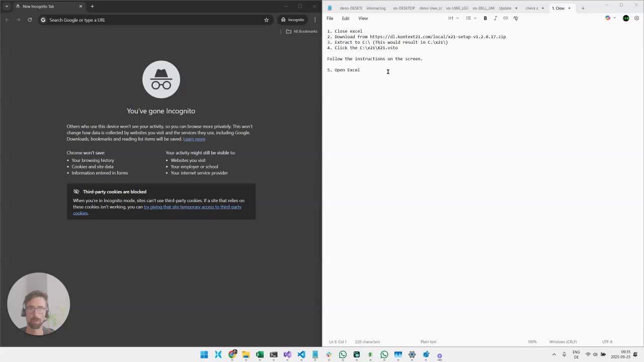Open Slack from the taskbar
Viewport: 644px width, 362px height.
pos(329,355)
